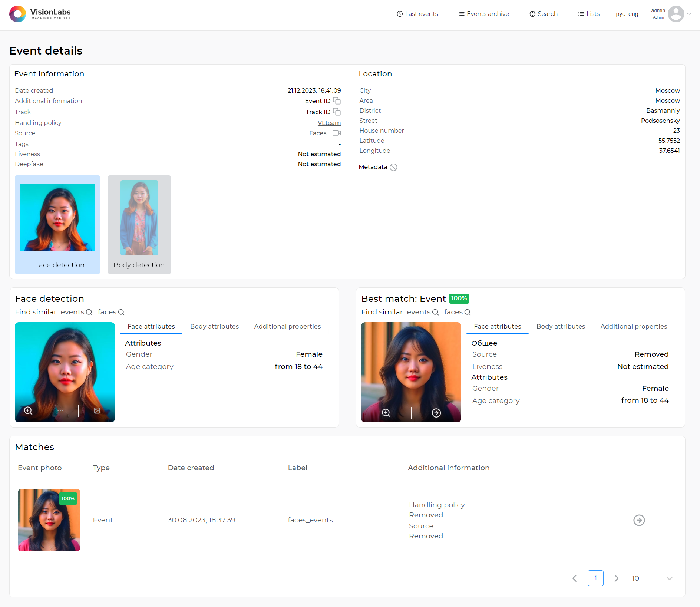The image size is (700, 607).
Task: Switch the interface language to English
Action: (x=633, y=14)
